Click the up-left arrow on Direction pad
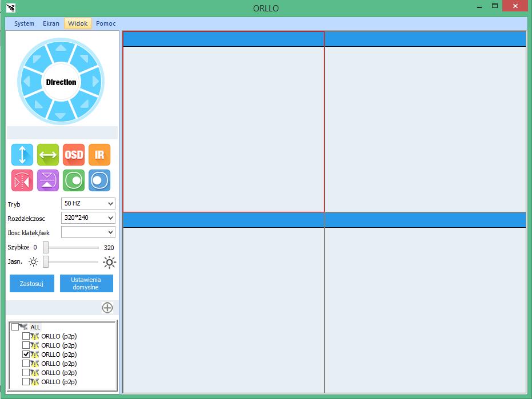 (37, 58)
